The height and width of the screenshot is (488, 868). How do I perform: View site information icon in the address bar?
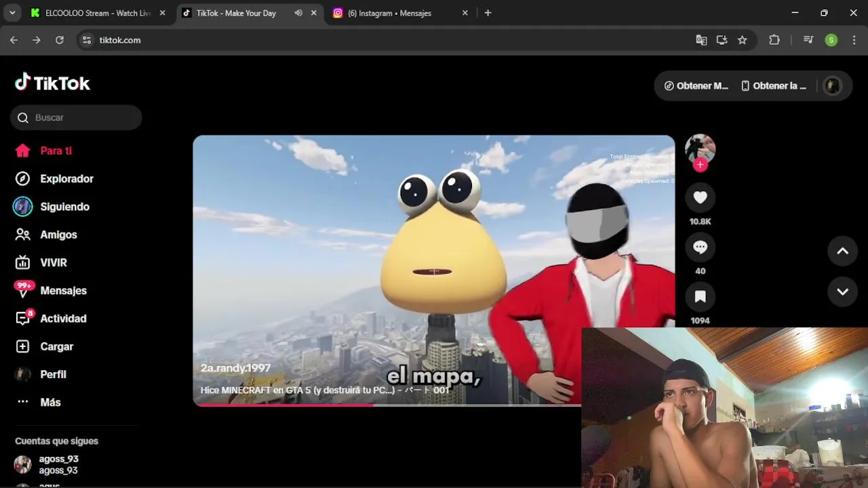(86, 40)
